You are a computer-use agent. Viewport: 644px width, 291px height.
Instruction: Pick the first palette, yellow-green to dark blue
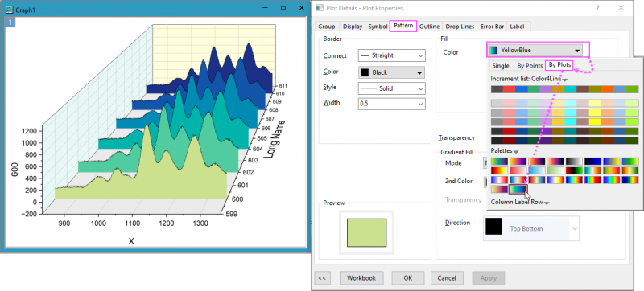[x=499, y=161]
